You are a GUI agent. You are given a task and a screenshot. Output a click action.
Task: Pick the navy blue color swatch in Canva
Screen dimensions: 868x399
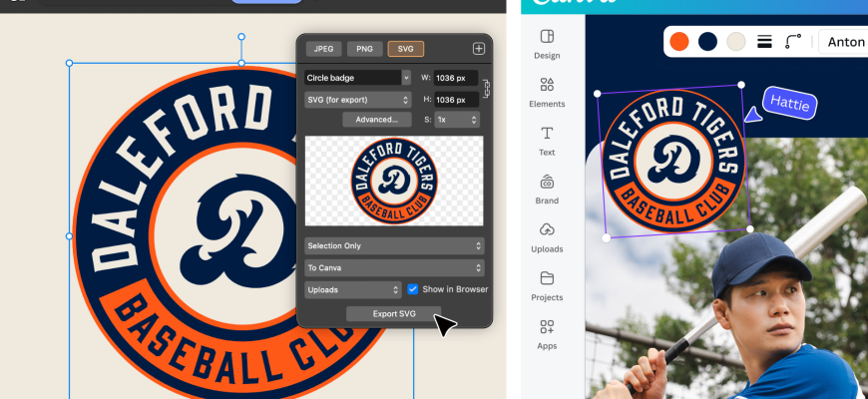point(707,42)
